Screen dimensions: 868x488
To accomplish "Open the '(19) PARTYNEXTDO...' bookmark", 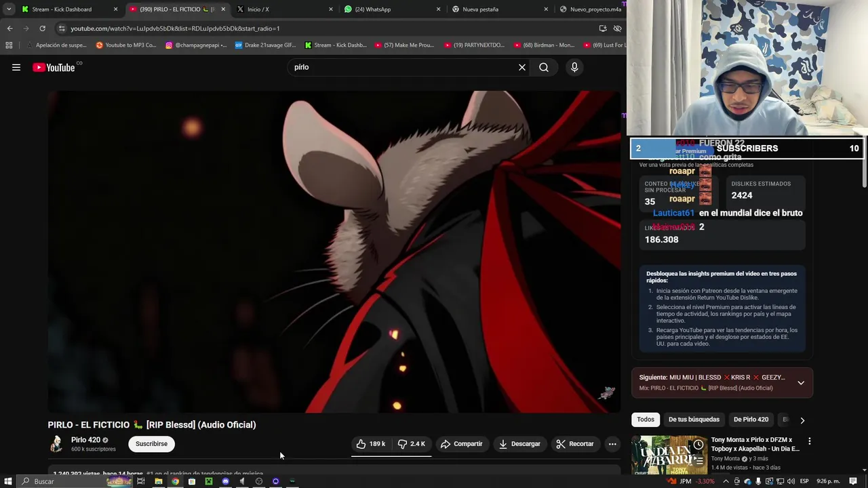I will [475, 45].
